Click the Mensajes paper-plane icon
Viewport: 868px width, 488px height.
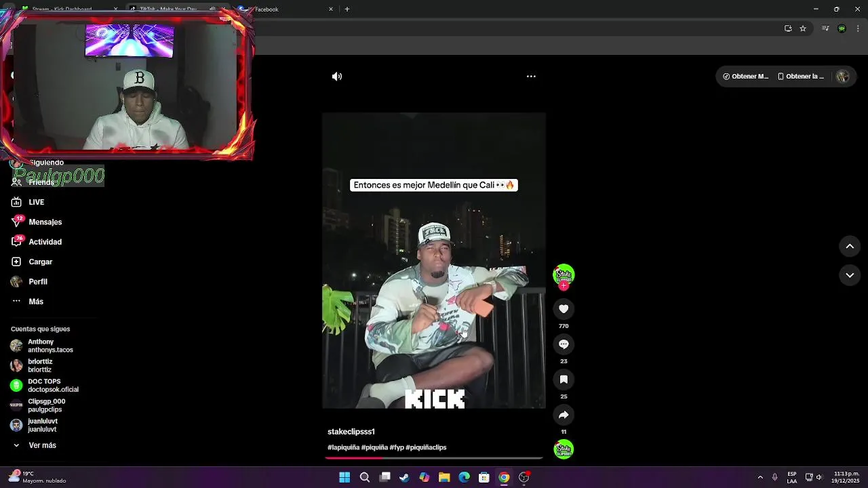click(x=16, y=222)
